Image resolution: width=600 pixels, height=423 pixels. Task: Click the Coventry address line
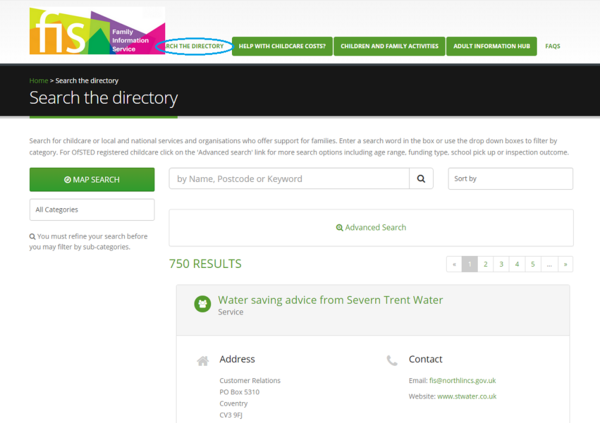(x=233, y=403)
